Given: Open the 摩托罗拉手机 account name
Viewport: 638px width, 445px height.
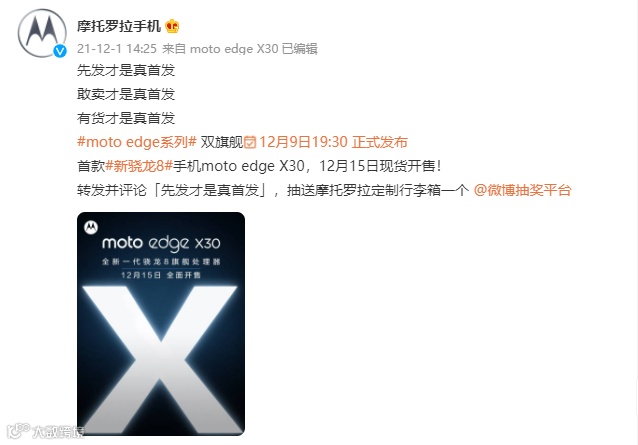Looking at the screenshot, I should click(x=119, y=26).
